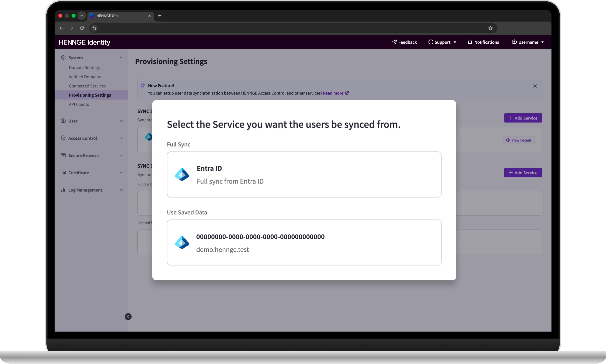Click Add Service in sync destination section
The image size is (607, 364).
(x=523, y=173)
